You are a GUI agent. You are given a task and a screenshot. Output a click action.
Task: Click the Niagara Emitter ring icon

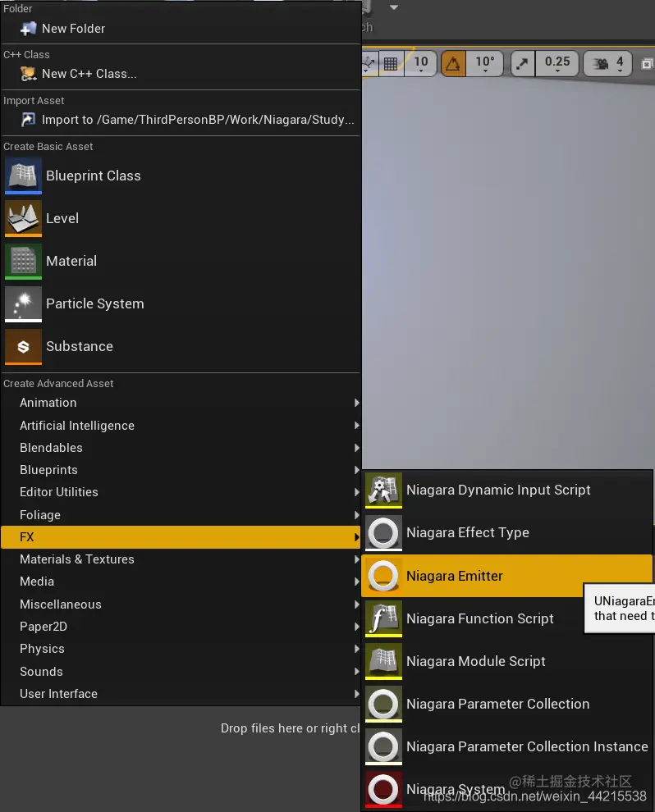coord(383,576)
